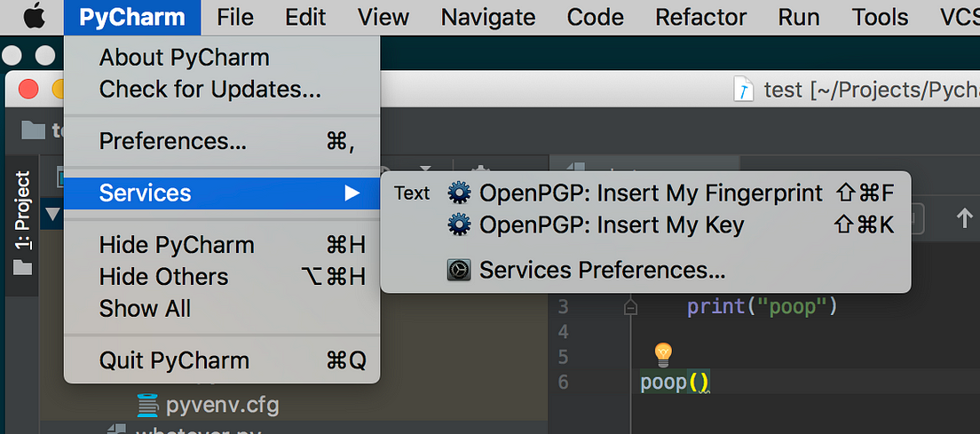Open the Apple menu
Image resolution: width=980 pixels, height=434 pixels.
pyautogui.click(x=34, y=17)
